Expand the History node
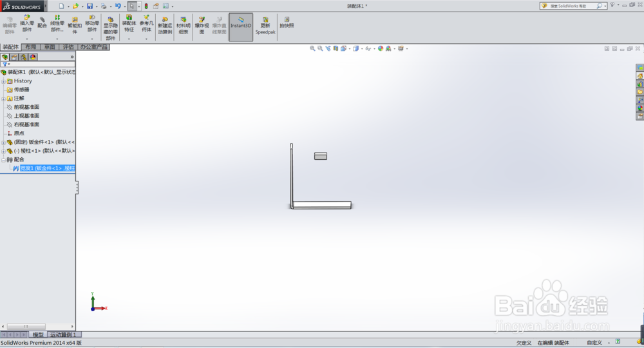The image size is (644, 348). pyautogui.click(x=3, y=81)
